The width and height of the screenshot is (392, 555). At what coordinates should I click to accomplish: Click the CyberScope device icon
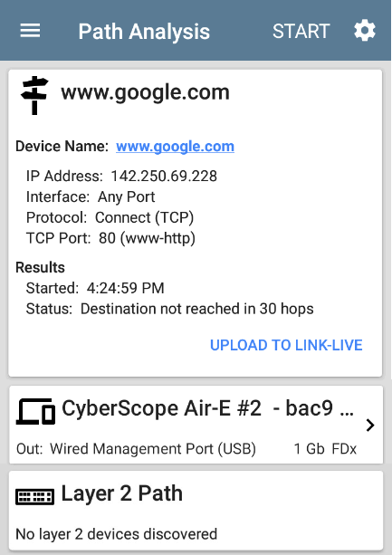(35, 411)
